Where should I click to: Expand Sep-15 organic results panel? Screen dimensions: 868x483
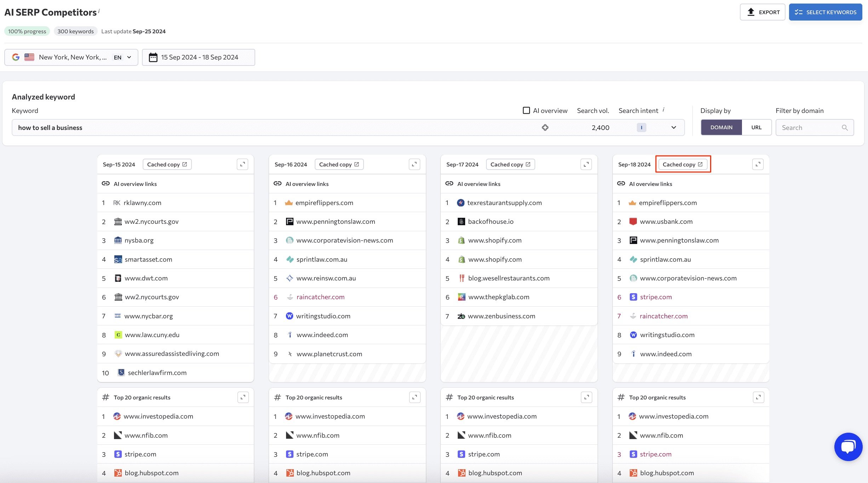point(242,397)
